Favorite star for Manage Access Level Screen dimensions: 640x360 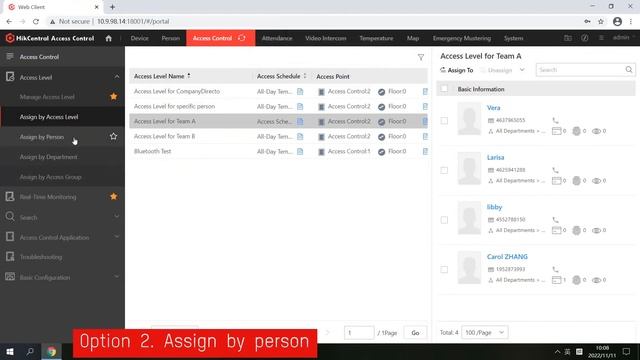coord(113,97)
